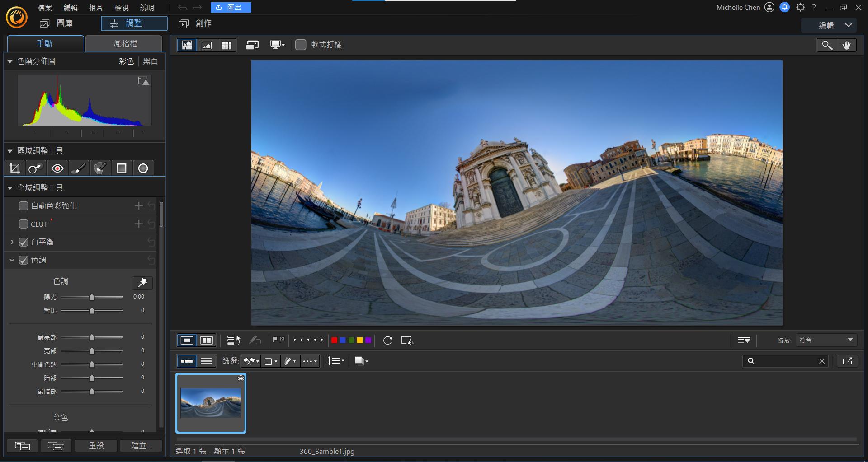Click the magnifier zoom tool

point(827,45)
